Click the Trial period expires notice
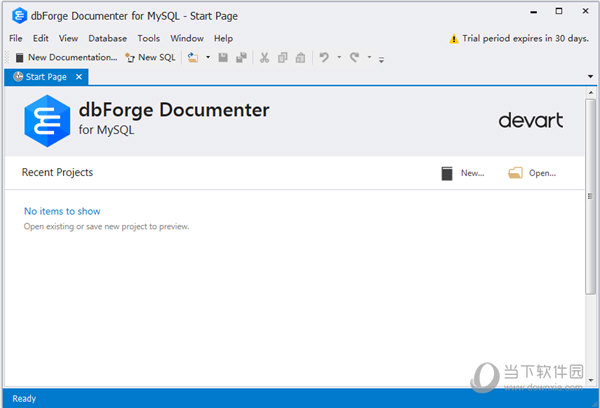 coord(525,38)
